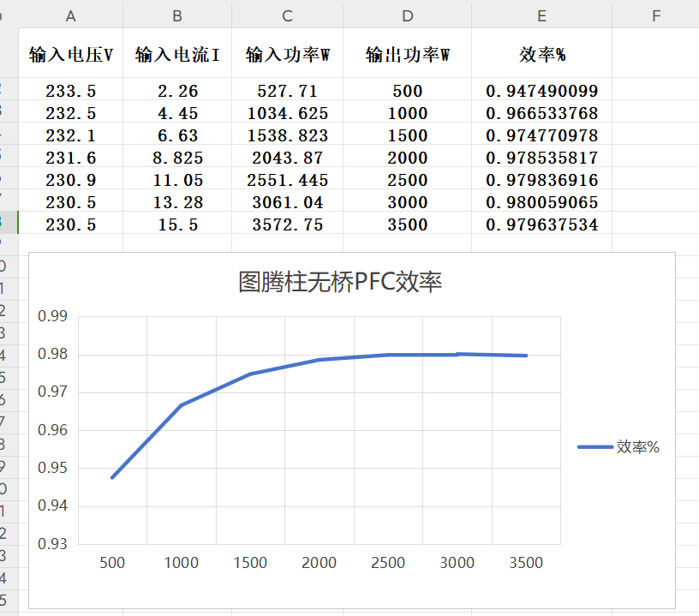Select the 输入电压V header cell
The image size is (699, 616).
(69, 52)
